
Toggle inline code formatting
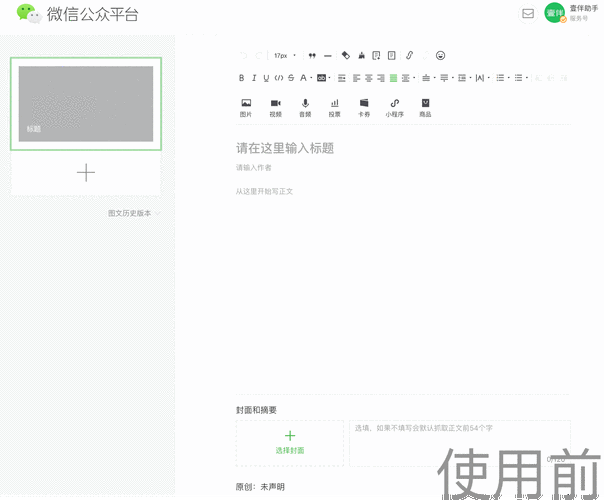click(279, 78)
